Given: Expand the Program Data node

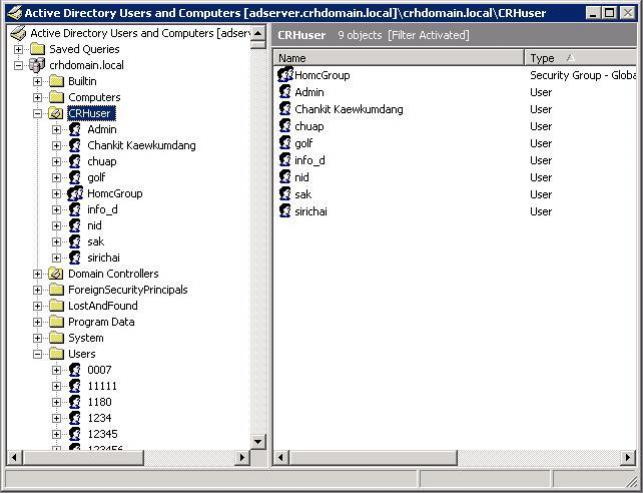Looking at the screenshot, I should click(x=37, y=322).
